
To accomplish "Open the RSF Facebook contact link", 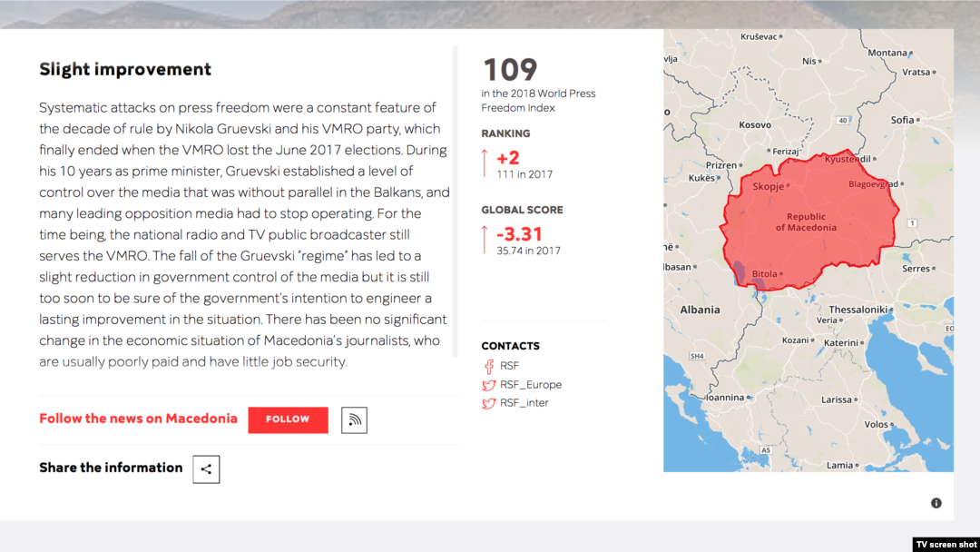I will [x=509, y=366].
